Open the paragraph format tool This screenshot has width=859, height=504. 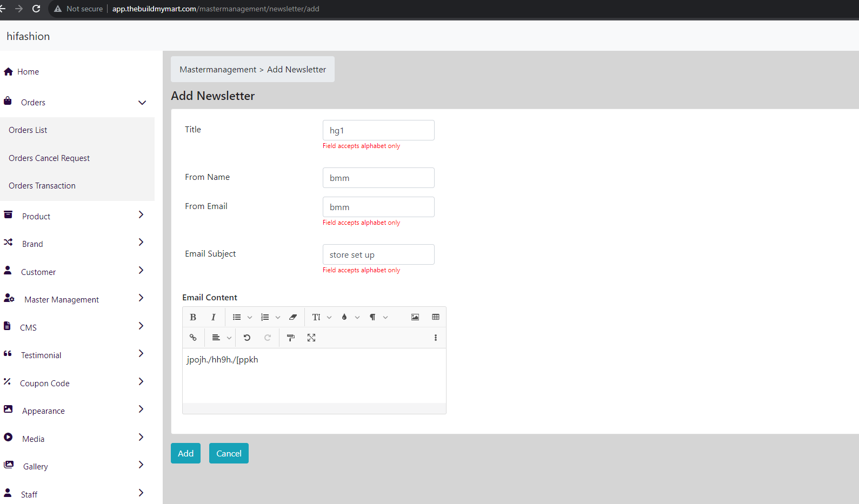pyautogui.click(x=372, y=317)
